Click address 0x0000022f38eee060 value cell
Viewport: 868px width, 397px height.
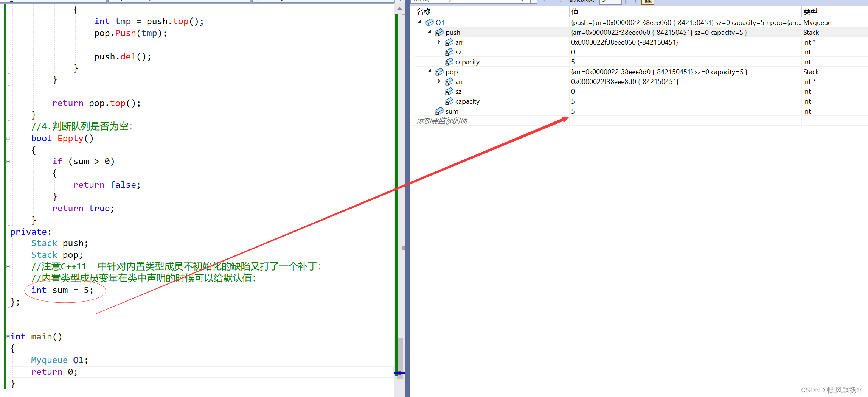pos(624,42)
